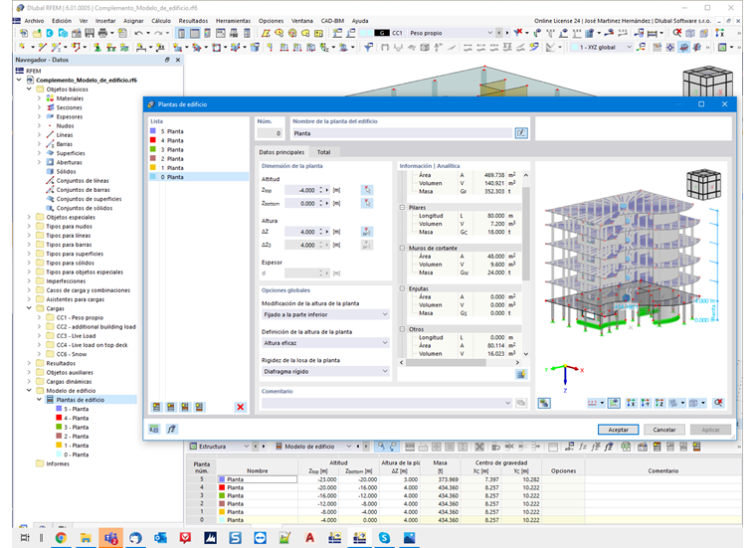
Task: Collapse the Muros de cortante group
Action: coord(402,248)
